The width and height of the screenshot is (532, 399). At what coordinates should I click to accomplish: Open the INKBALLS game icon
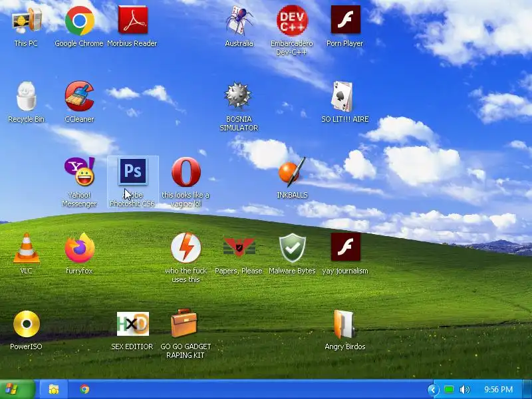(x=292, y=172)
